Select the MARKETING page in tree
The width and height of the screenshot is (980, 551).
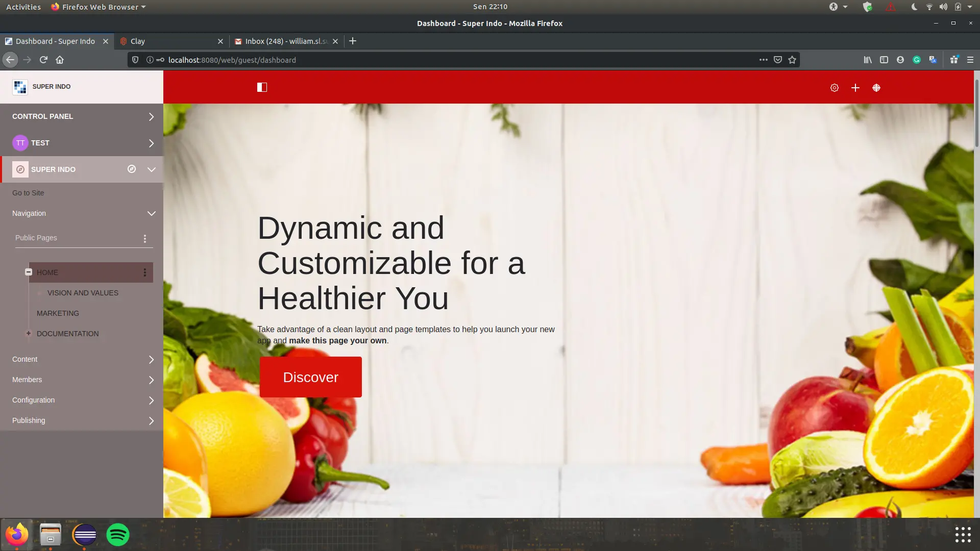(x=58, y=313)
